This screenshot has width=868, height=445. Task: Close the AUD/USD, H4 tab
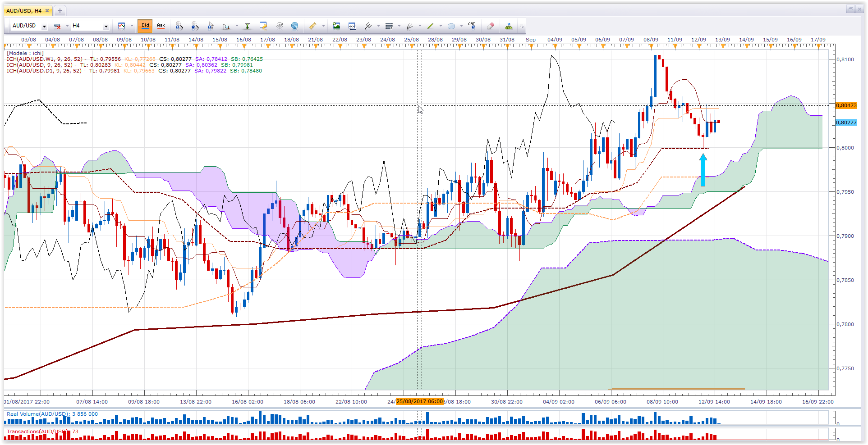click(47, 11)
